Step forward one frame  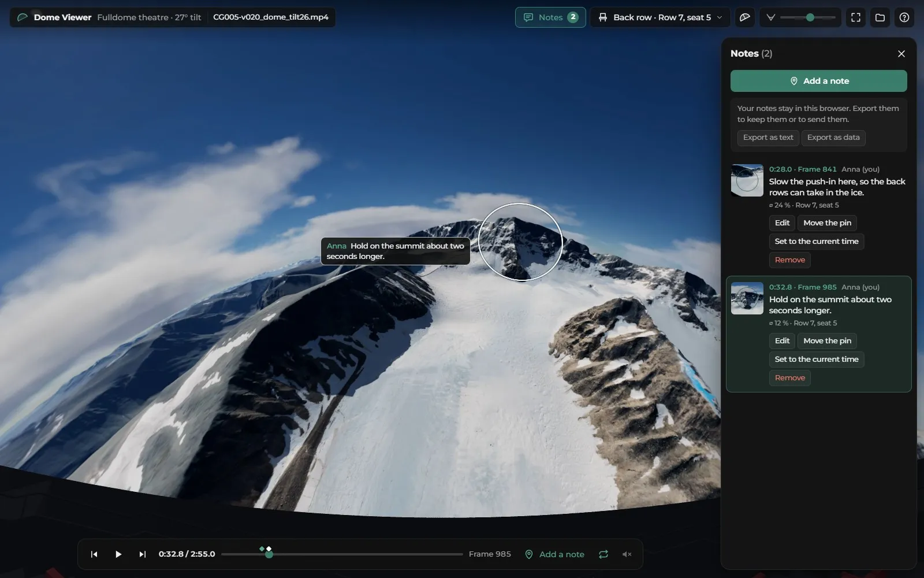click(142, 554)
